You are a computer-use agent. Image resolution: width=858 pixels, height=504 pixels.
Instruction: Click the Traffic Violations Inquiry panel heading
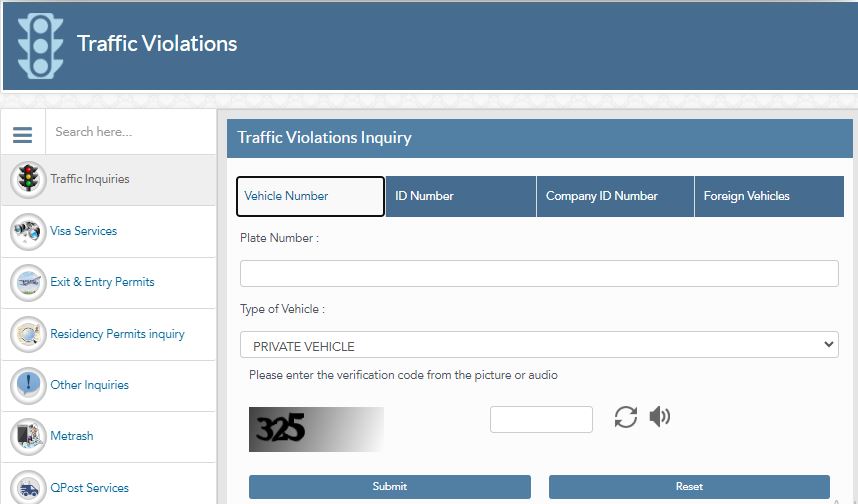[324, 137]
